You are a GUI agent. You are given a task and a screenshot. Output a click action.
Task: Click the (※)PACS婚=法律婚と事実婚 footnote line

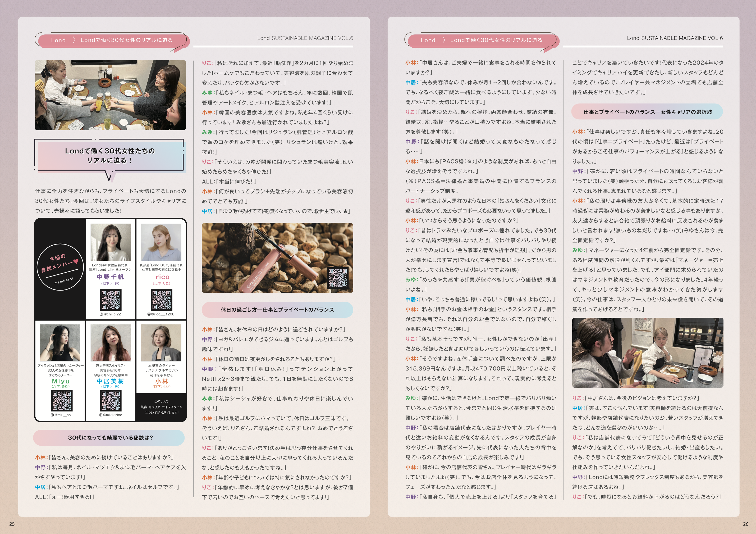click(x=481, y=181)
